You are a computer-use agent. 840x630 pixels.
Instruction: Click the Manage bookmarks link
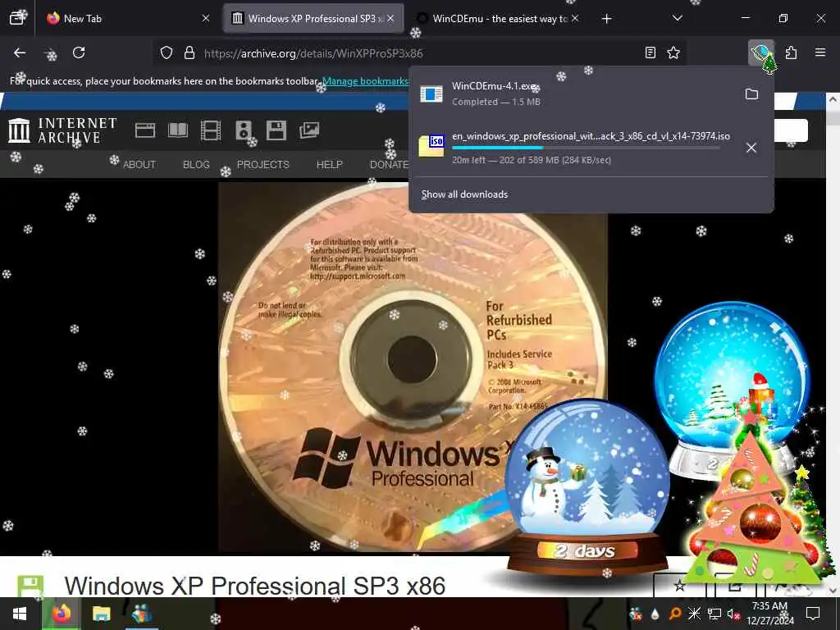tap(365, 81)
